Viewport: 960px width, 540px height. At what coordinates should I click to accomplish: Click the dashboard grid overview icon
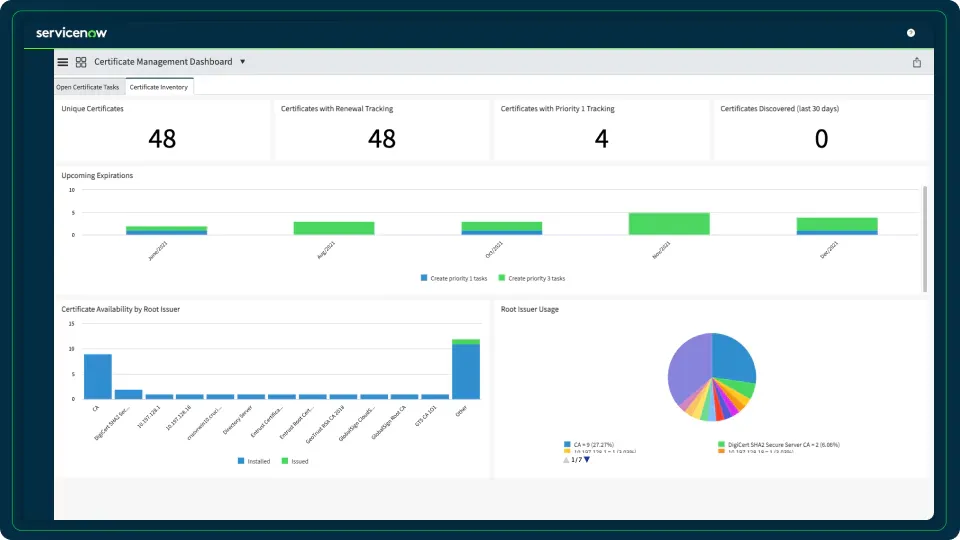81,62
